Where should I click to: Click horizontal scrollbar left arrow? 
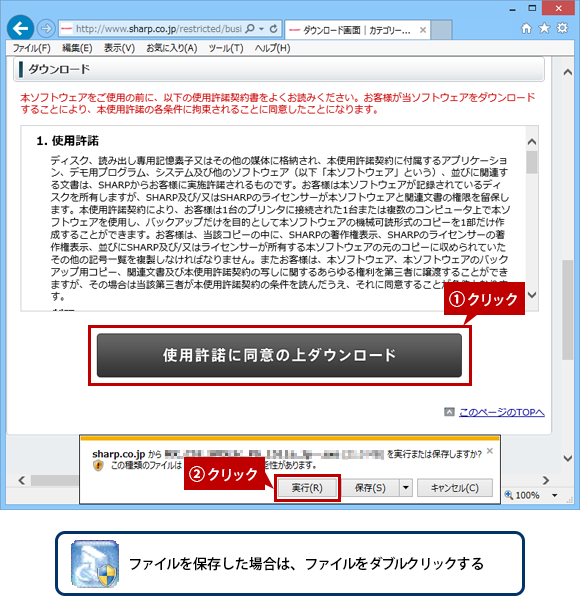click(x=21, y=480)
